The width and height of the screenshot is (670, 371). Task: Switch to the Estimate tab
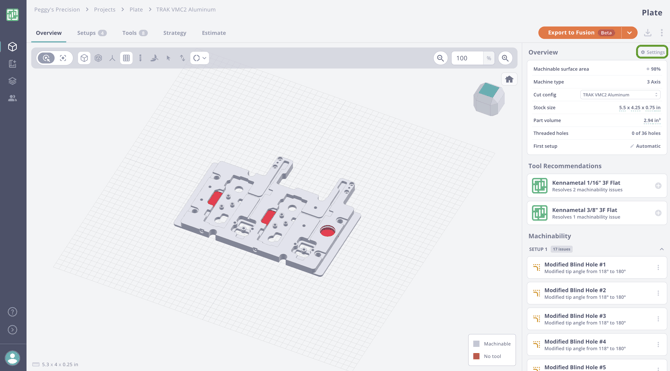click(214, 33)
